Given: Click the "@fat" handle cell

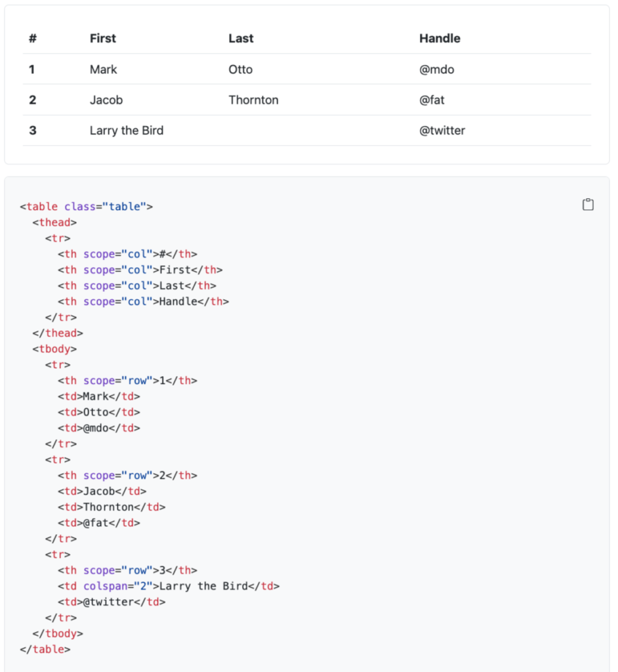Looking at the screenshot, I should coord(432,100).
